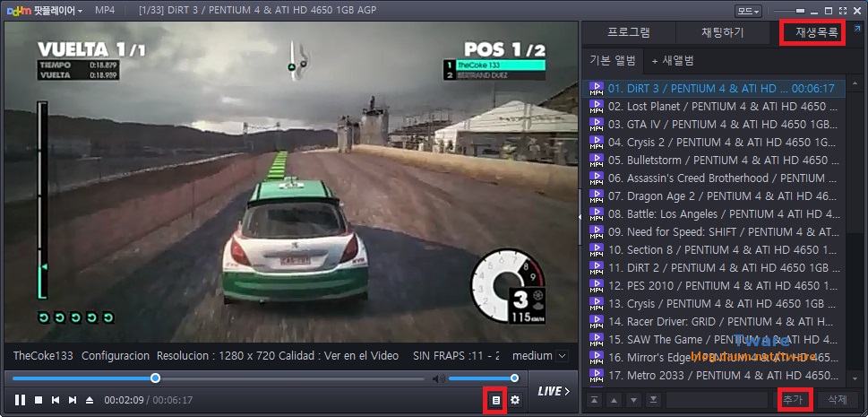Screen dimensions: 868x417
Task: Select playlist item 16. Mirror's Edge
Action: (714, 358)
